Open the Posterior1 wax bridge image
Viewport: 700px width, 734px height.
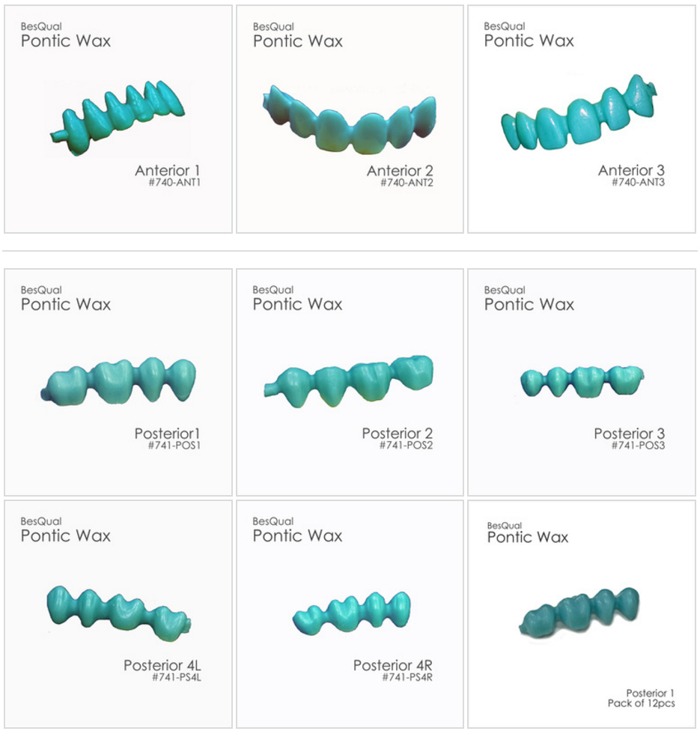(x=118, y=382)
